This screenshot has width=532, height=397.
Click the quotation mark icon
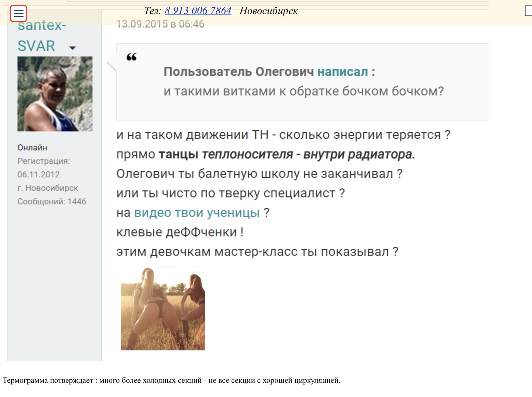pyautogui.click(x=132, y=57)
